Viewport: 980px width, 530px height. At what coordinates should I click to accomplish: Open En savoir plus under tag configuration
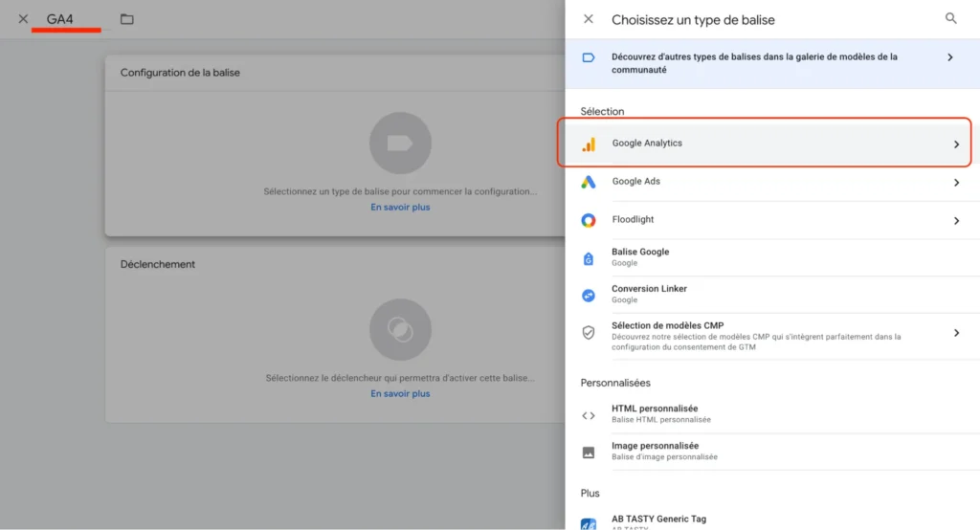[x=400, y=207]
